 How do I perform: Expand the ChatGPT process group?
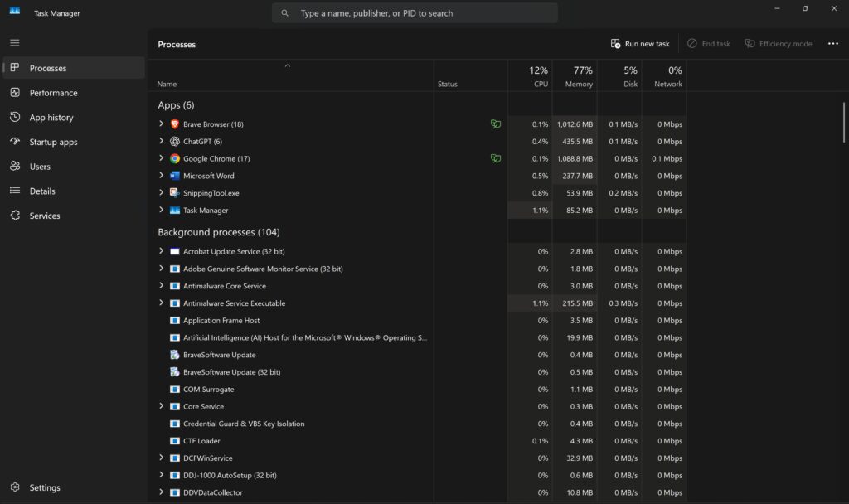click(x=161, y=141)
